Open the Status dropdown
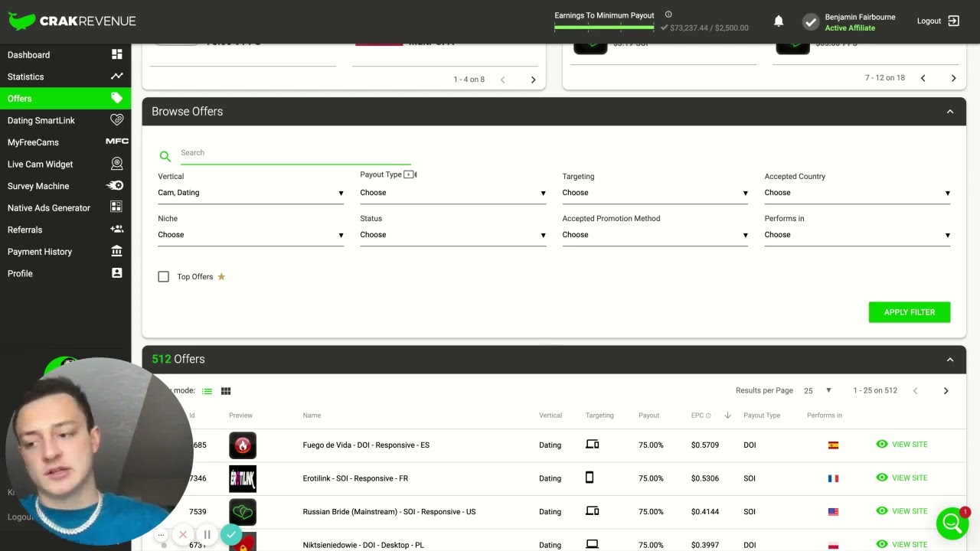This screenshot has height=551, width=980. click(452, 235)
